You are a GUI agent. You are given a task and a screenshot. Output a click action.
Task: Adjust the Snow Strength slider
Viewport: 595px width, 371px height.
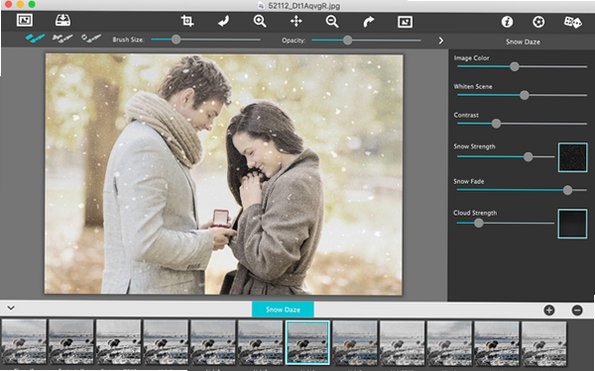click(x=505, y=157)
